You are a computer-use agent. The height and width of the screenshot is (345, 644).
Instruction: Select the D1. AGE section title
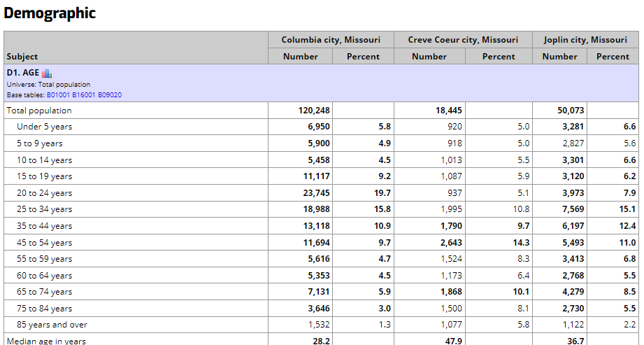tap(22, 73)
